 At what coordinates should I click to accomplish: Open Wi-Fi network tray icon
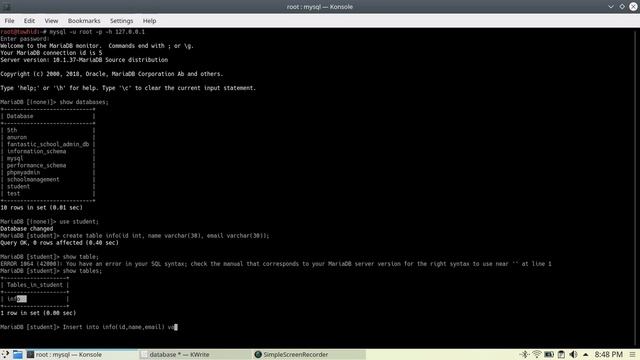[x=537, y=354]
